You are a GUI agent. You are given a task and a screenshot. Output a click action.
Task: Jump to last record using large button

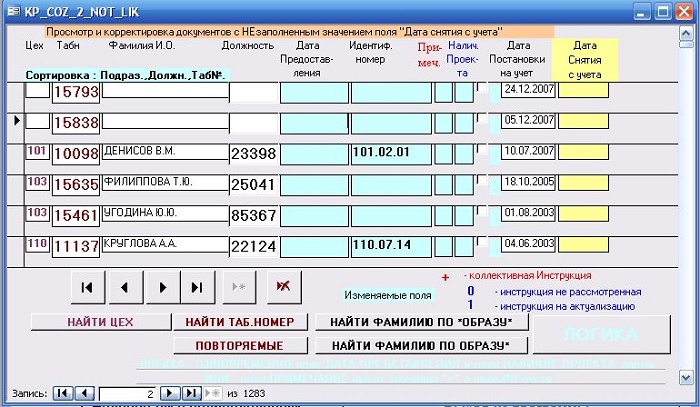(198, 287)
